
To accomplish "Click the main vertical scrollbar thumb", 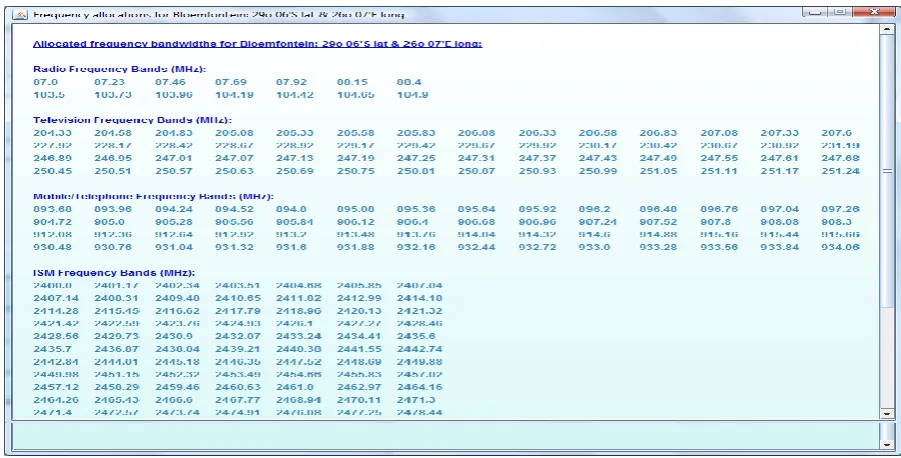I will (x=887, y=171).
